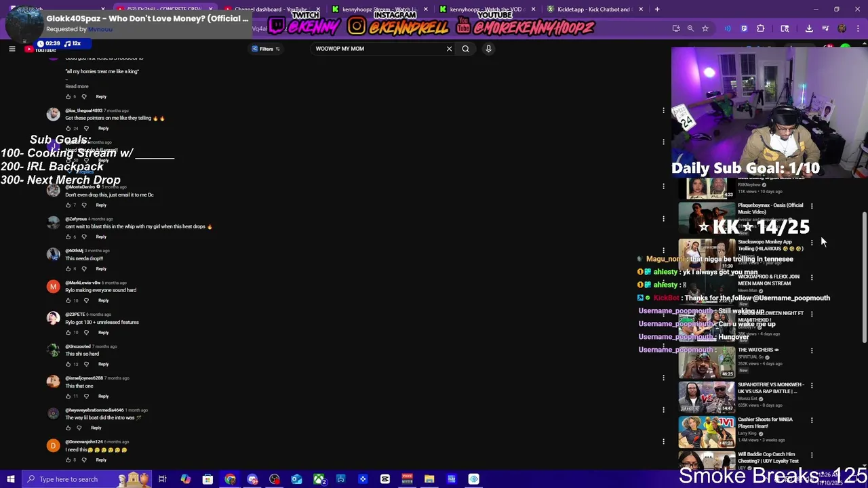Like the 'This shi so hard' comment
Image resolution: width=868 pixels, height=488 pixels.
(68, 364)
